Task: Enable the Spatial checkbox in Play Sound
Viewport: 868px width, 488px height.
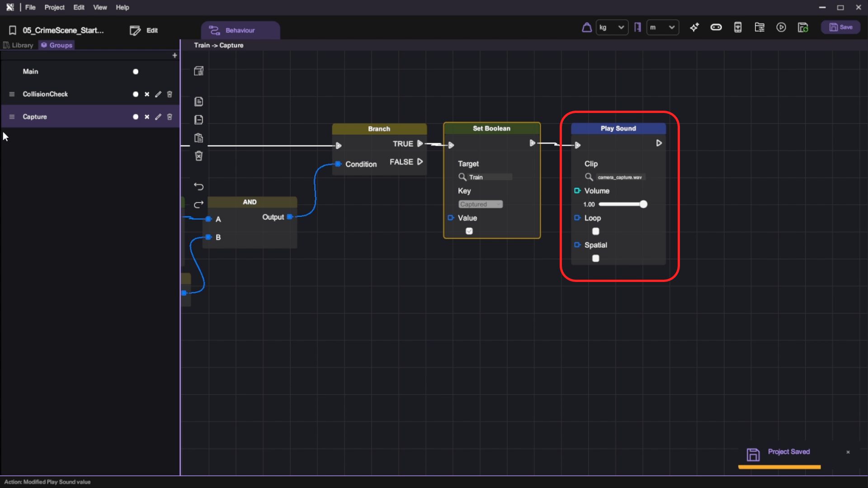Action: point(596,258)
